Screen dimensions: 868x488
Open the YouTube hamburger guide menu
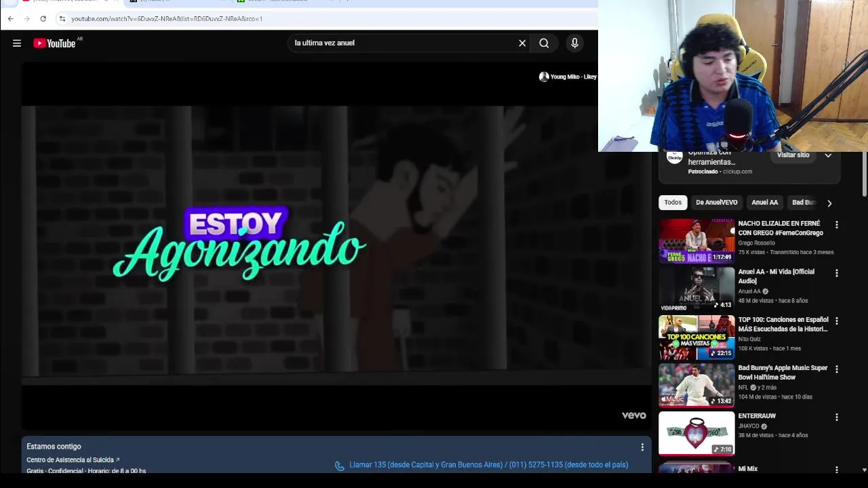point(17,43)
